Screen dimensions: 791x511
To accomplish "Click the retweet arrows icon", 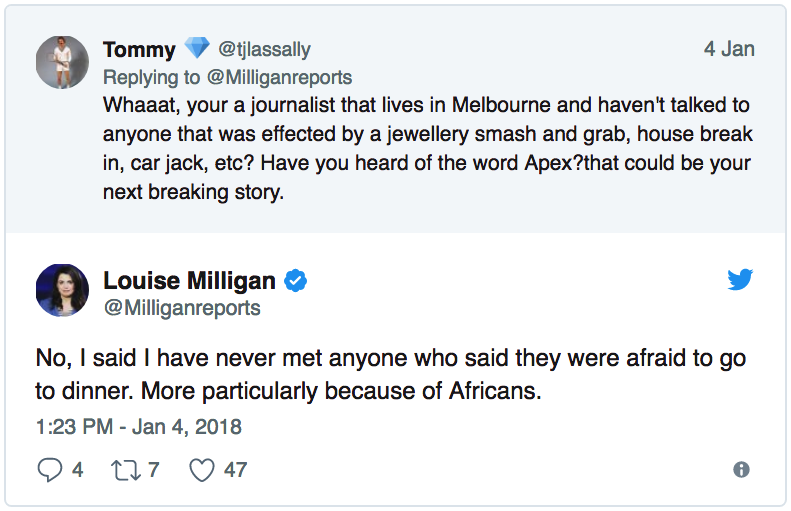I will point(125,469).
